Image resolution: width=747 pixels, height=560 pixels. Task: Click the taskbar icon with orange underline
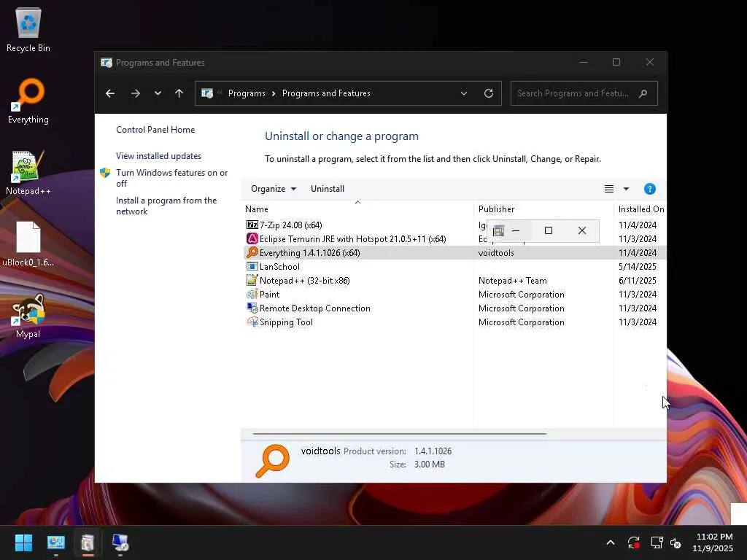88,542
